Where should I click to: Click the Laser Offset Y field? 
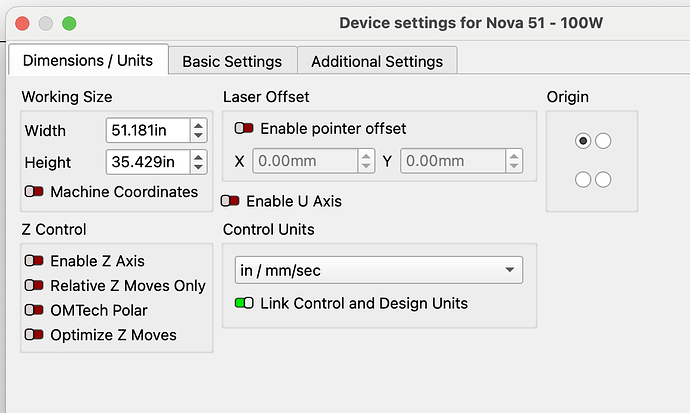[x=453, y=161]
